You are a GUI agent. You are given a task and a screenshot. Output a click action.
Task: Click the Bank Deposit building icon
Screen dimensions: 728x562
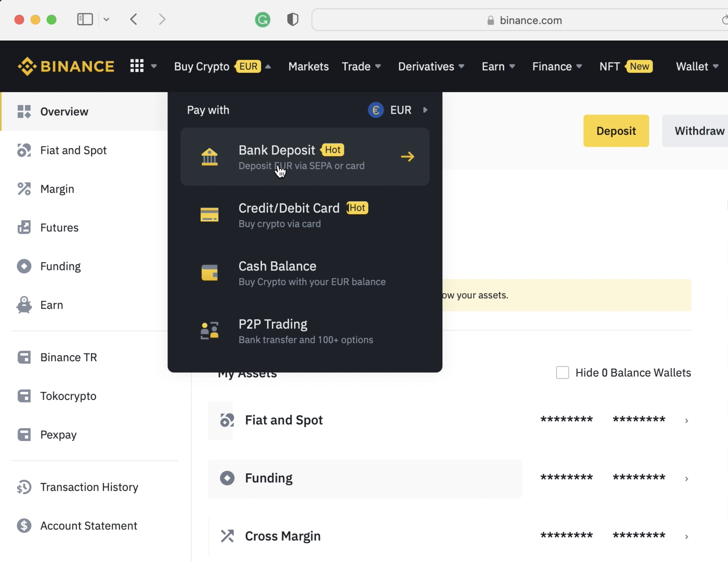(x=210, y=157)
